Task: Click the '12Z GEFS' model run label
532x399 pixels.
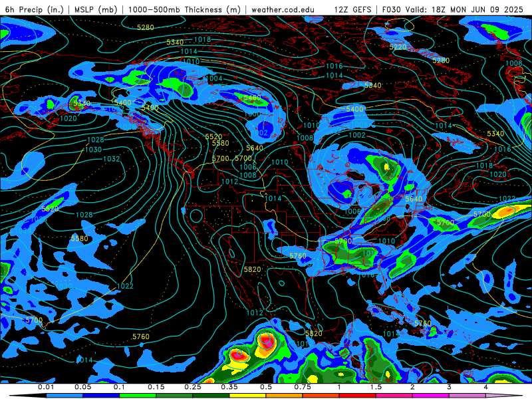Action: point(352,9)
